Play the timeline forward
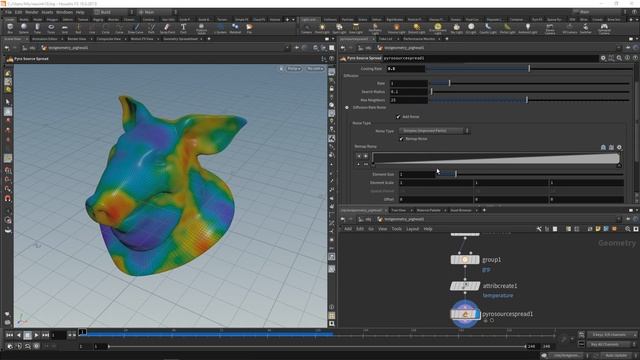Viewport: 640px width, 360px height. (36, 335)
